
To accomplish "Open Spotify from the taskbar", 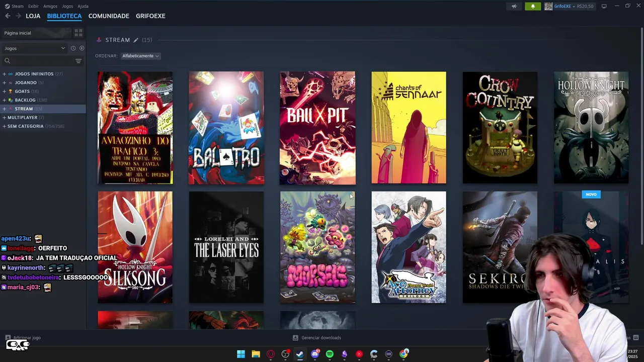I will (330, 354).
